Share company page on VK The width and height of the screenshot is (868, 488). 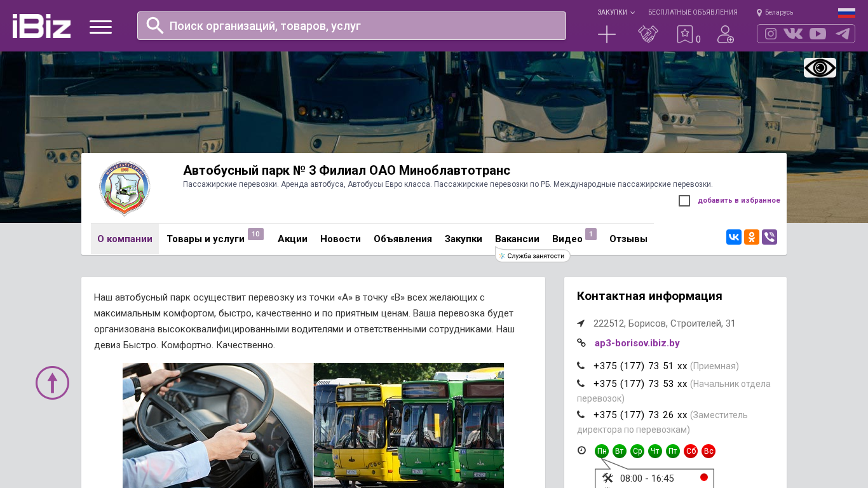734,237
